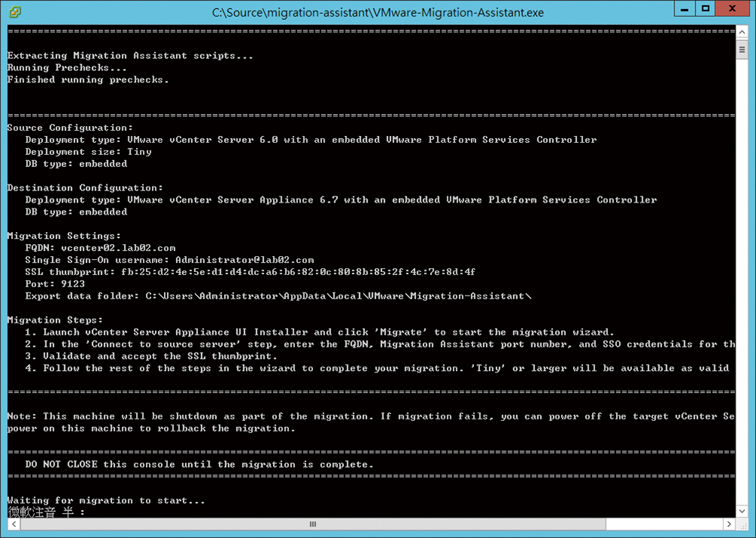
Task: Click step 1 'Launch vCenter Server Appliance UI Installer'
Action: [x=320, y=332]
